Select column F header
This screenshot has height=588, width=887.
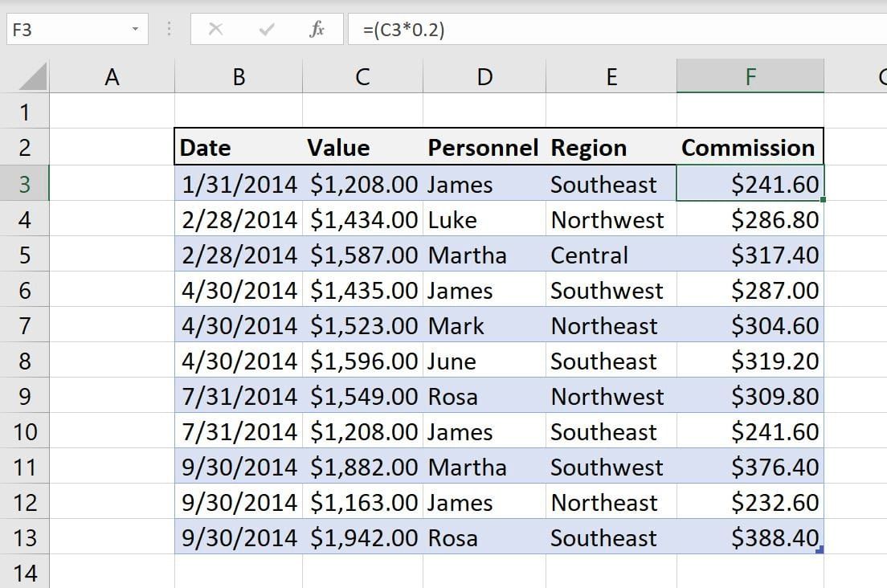pos(750,76)
